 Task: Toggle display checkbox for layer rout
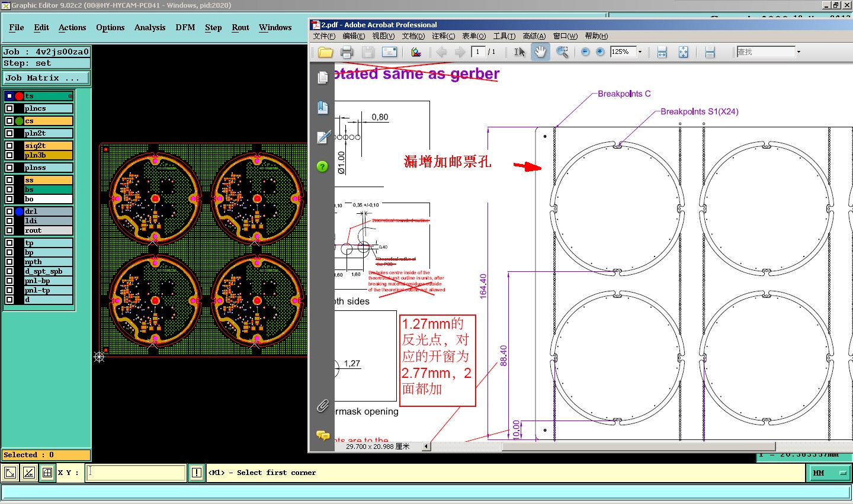(9, 230)
